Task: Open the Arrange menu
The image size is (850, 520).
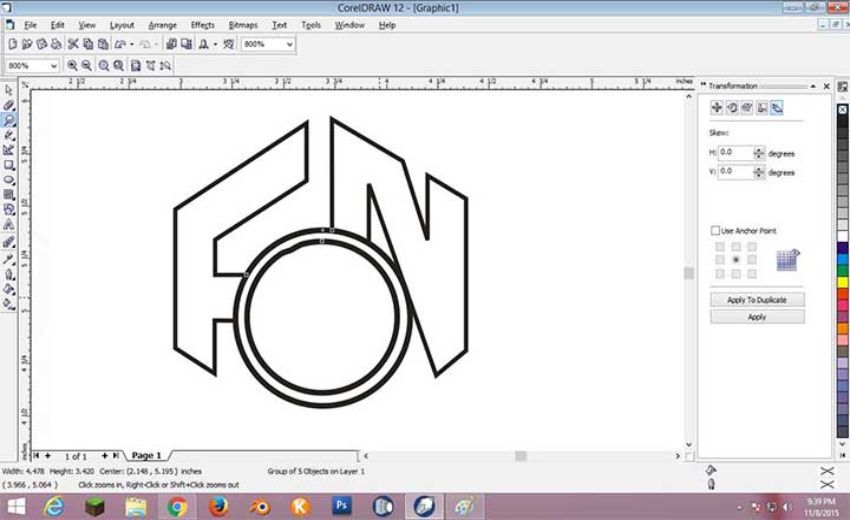Action: pyautogui.click(x=162, y=25)
